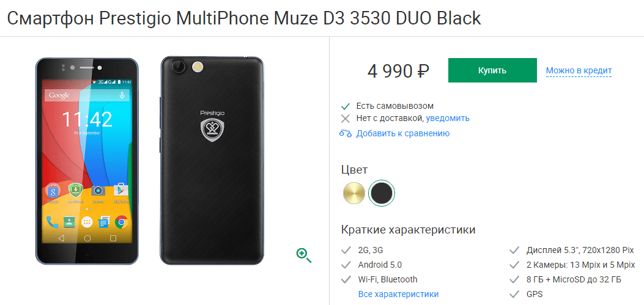Click the уведомить link

(x=448, y=118)
